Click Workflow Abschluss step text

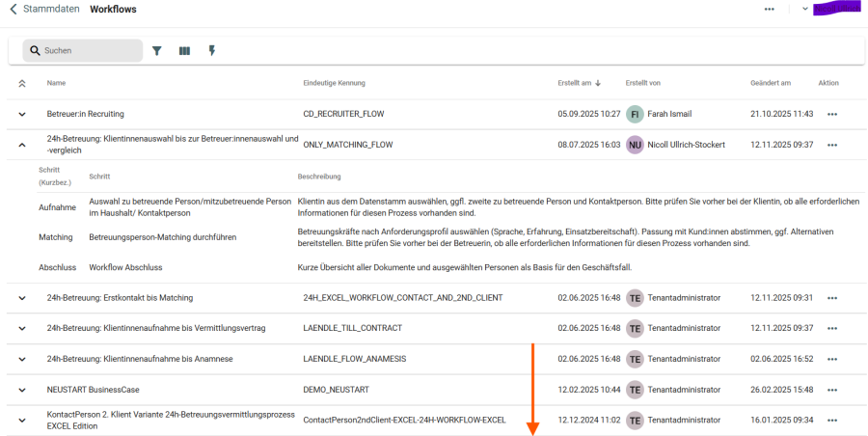(x=125, y=267)
